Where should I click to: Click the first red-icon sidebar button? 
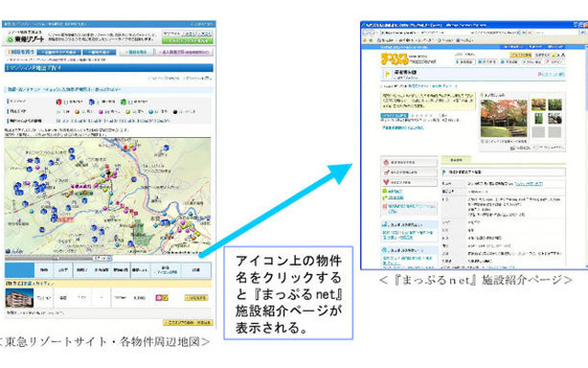tap(410, 162)
